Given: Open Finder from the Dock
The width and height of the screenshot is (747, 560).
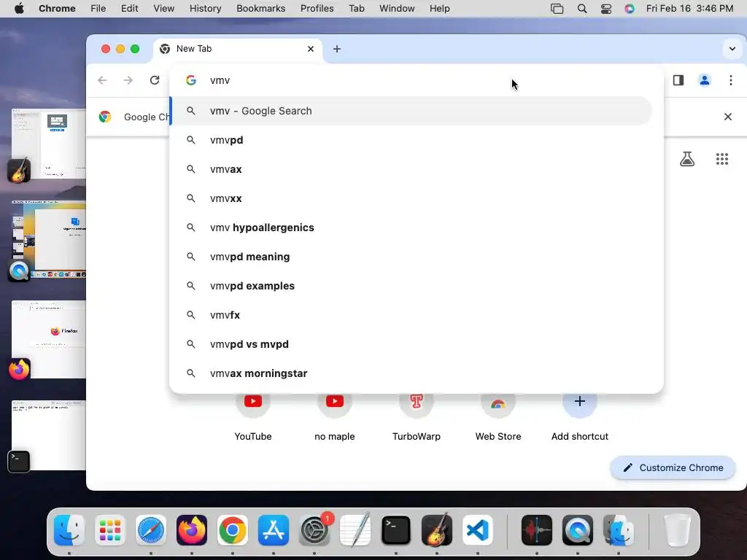Looking at the screenshot, I should [x=69, y=530].
